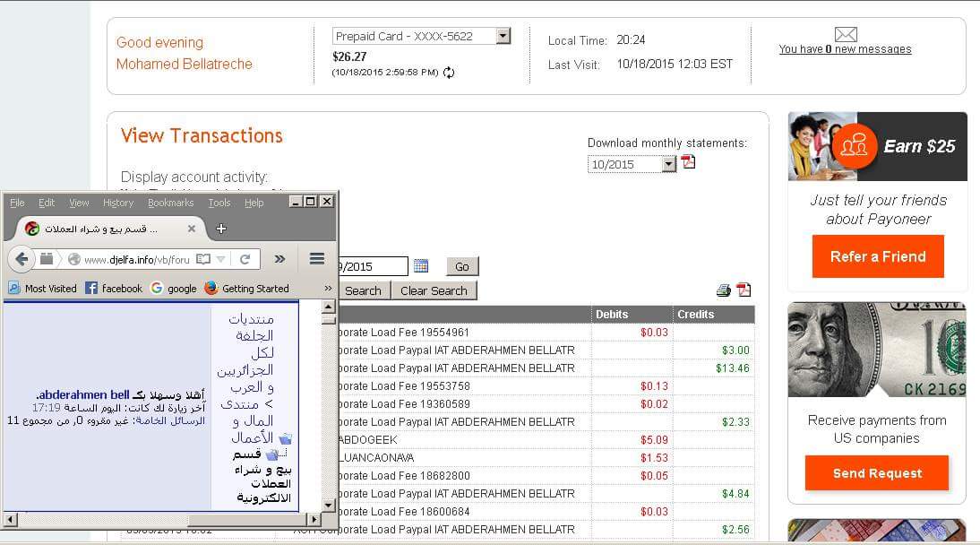Select the $4.84 credit amount
The height and width of the screenshot is (545, 980).
(735, 494)
